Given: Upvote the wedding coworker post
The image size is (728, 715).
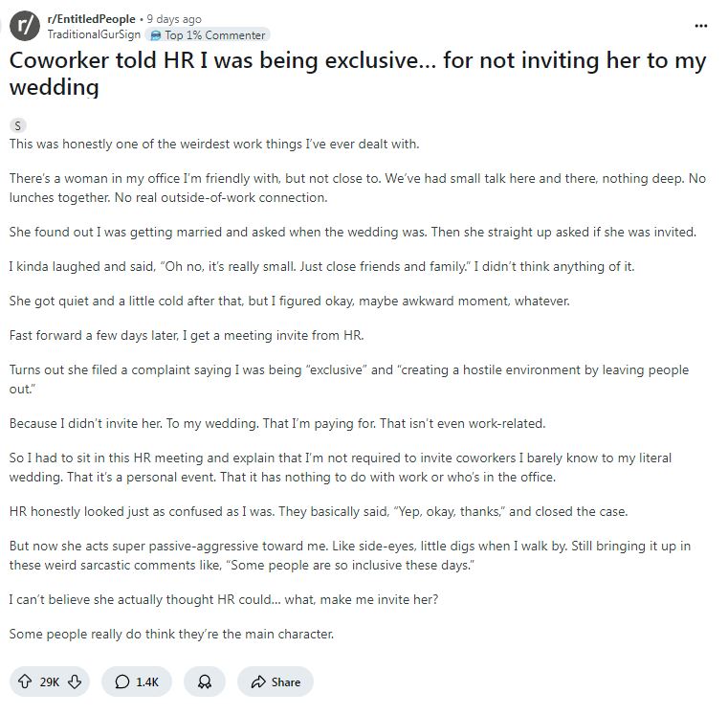Looking at the screenshot, I should (25, 681).
